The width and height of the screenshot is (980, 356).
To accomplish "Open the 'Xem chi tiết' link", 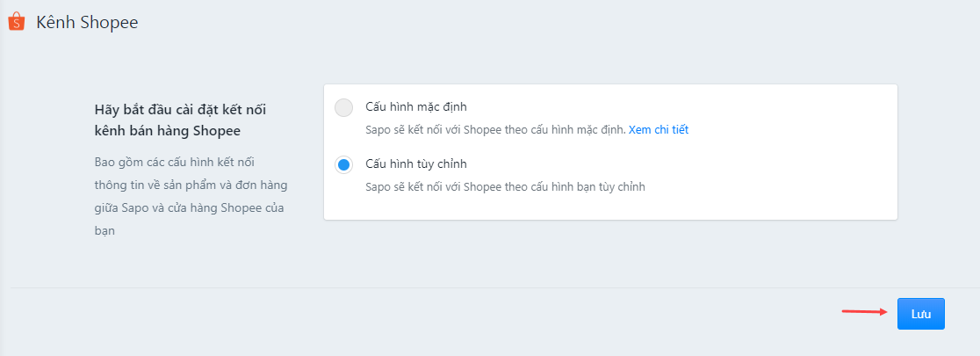I will 659,130.
